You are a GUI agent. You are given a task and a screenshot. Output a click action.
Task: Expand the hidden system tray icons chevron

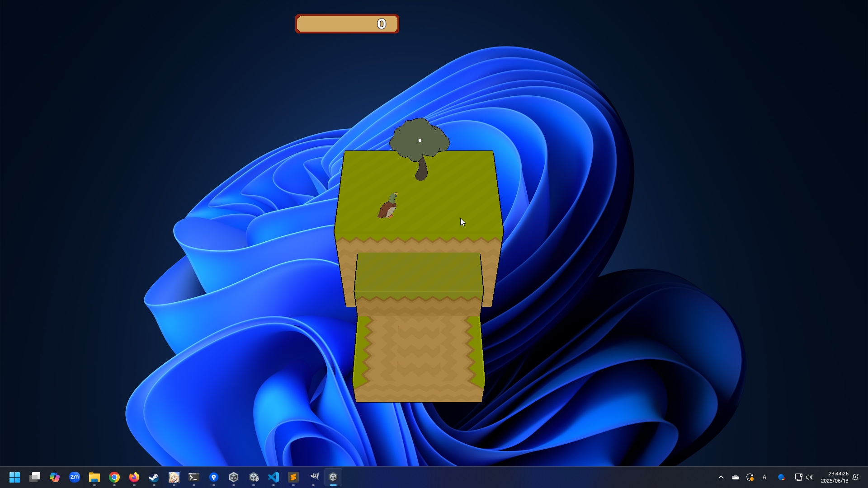click(x=721, y=477)
